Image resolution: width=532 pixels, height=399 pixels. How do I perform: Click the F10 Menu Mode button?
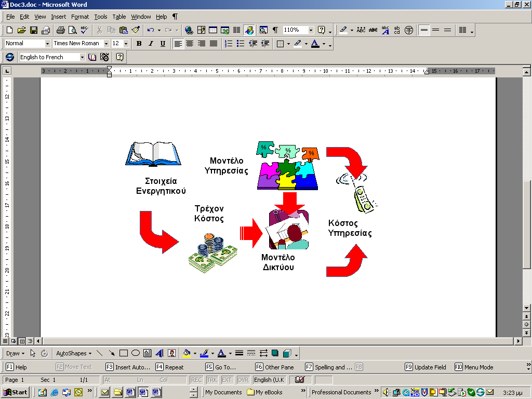tap(474, 367)
